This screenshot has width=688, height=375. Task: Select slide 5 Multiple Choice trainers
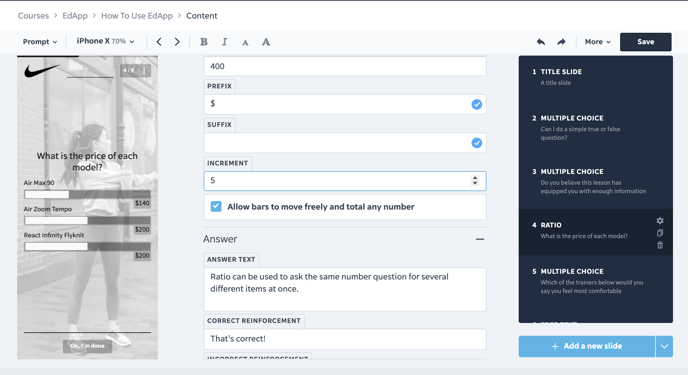595,281
